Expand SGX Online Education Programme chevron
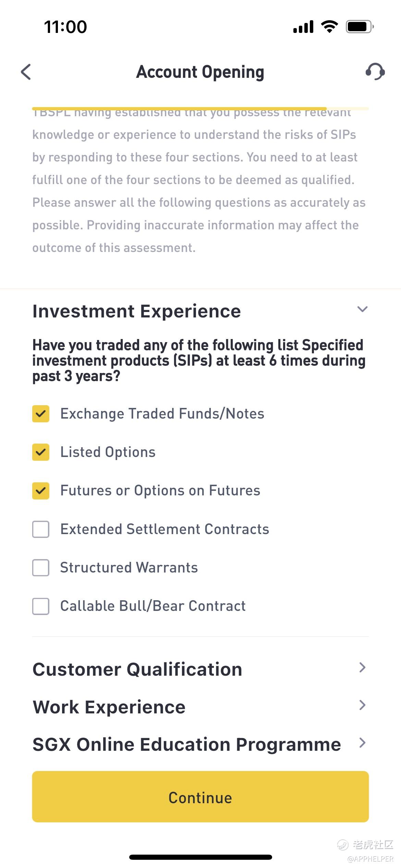Screen dimensions: 401x868 coord(362,743)
